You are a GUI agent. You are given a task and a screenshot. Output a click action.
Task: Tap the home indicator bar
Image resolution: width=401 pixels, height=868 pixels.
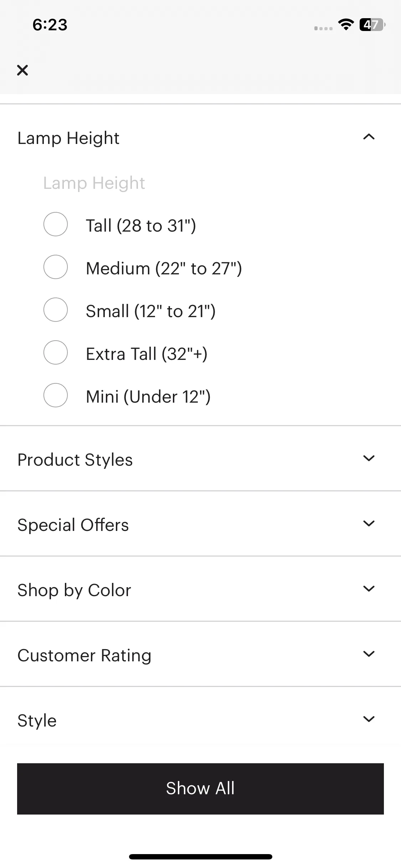coord(201,857)
